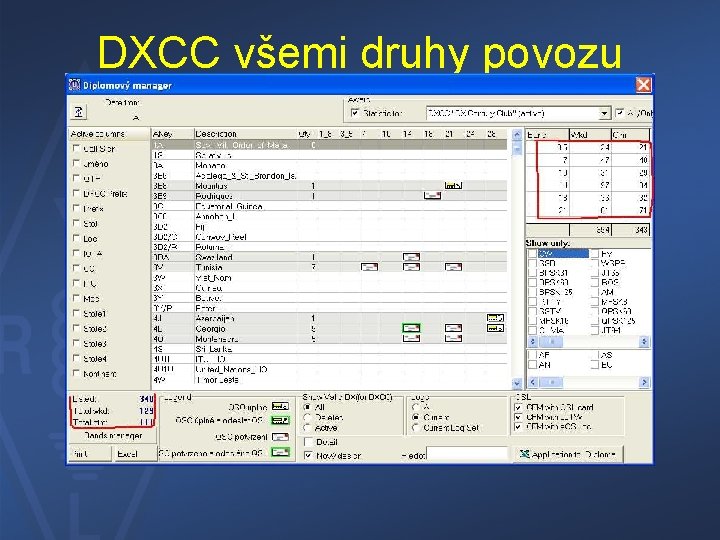
Task: Click the Bands manager button
Action: tap(113, 435)
